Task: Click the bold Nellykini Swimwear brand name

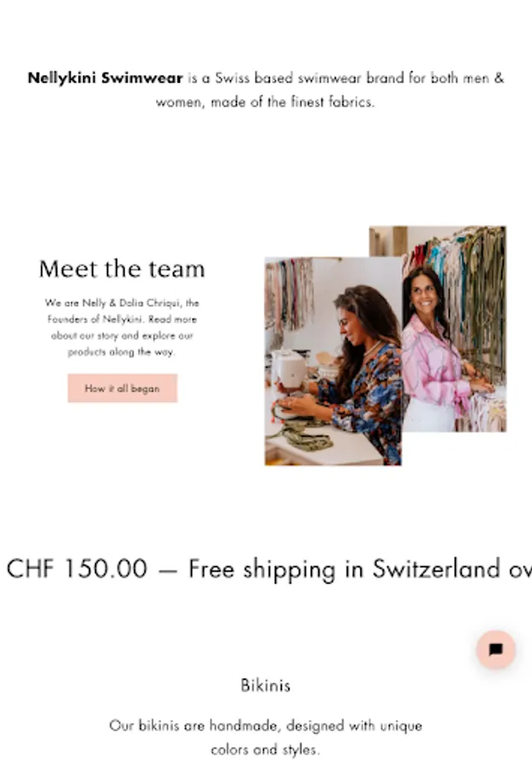Action: tap(105, 78)
